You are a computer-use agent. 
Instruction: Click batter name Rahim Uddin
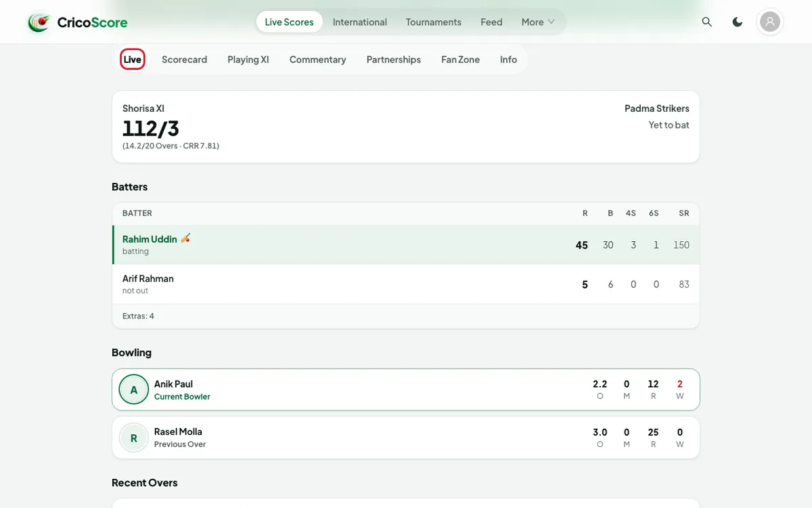150,239
